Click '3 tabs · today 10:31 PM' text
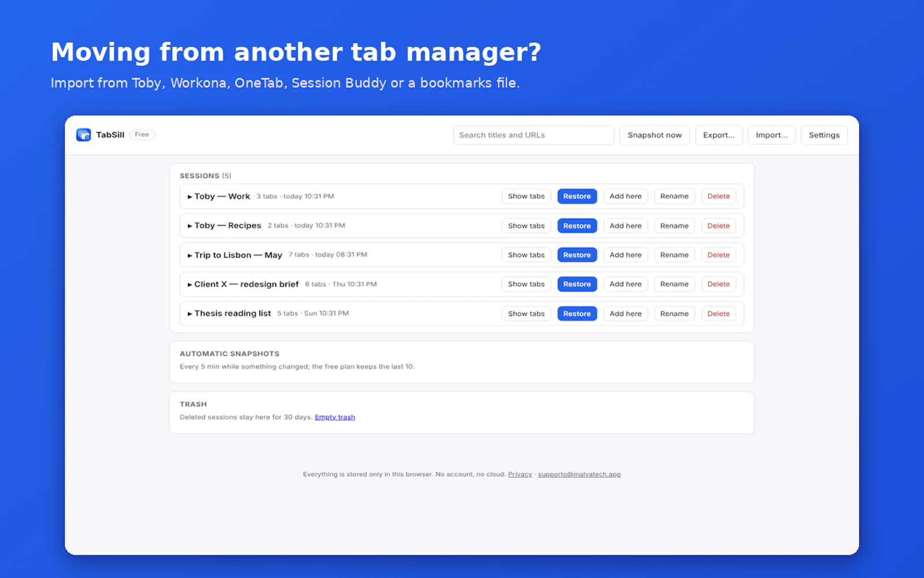Image resolution: width=924 pixels, height=578 pixels. (295, 197)
